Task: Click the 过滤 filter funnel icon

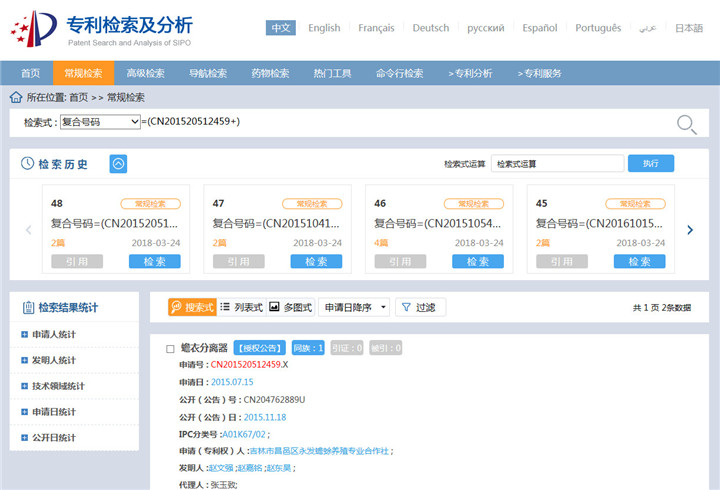Action: 406,307
